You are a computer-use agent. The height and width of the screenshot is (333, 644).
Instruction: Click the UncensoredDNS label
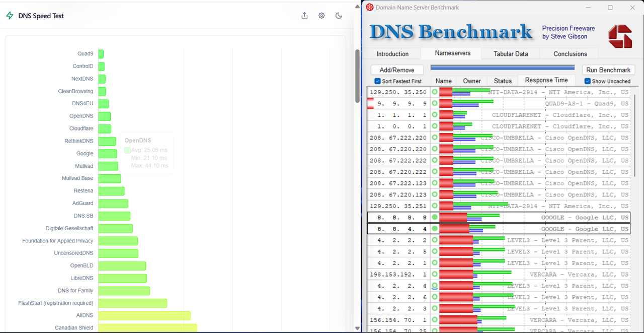coord(74,253)
